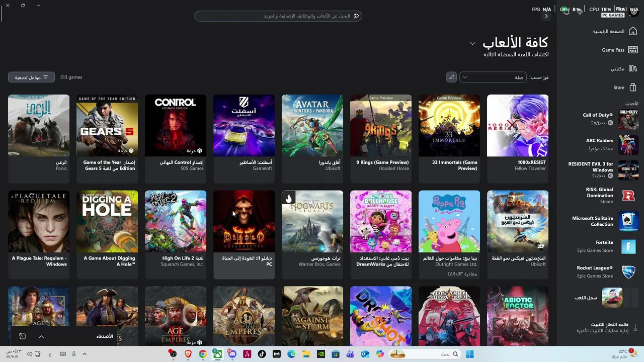Expand the friends bar chevron

click(x=41, y=336)
